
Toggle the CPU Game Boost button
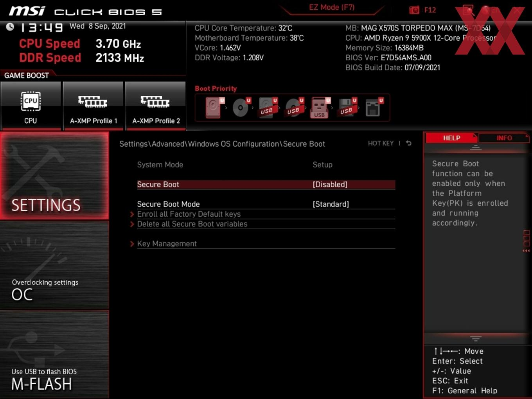(31, 106)
